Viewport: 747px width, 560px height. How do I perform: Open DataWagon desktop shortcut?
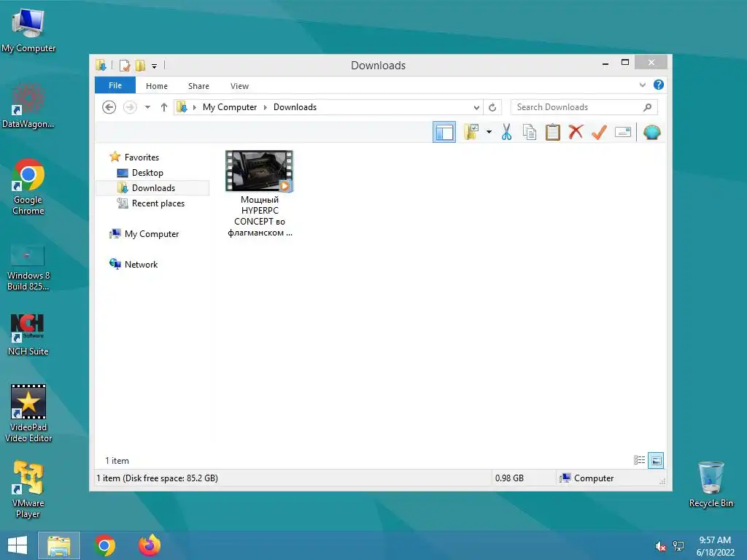28,106
